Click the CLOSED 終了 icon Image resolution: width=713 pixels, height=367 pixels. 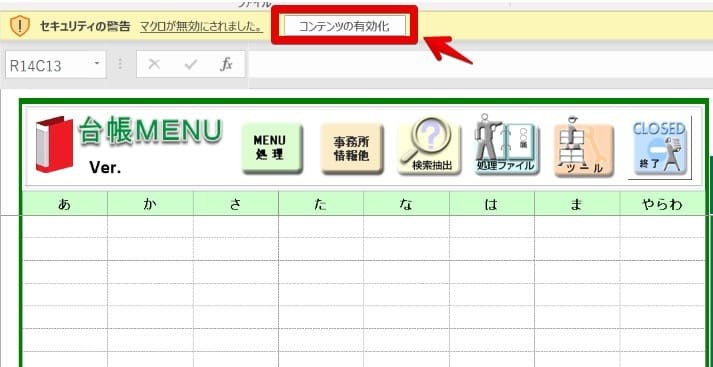(x=660, y=147)
